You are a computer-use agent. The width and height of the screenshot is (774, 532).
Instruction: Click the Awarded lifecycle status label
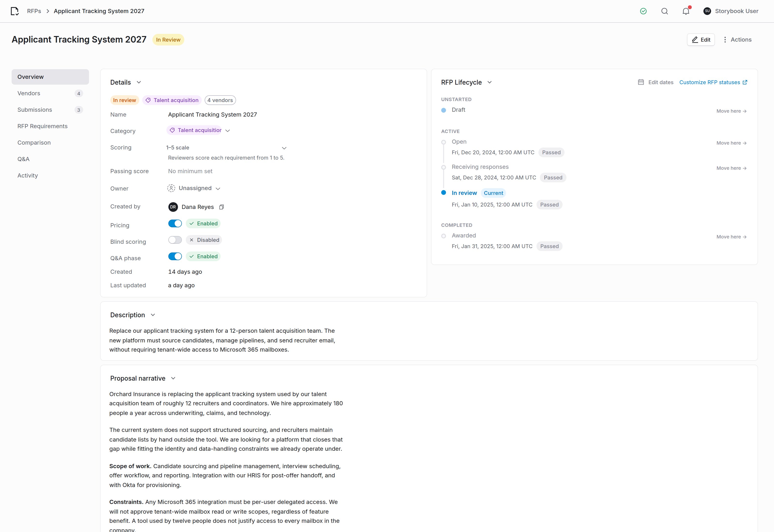[x=464, y=236]
